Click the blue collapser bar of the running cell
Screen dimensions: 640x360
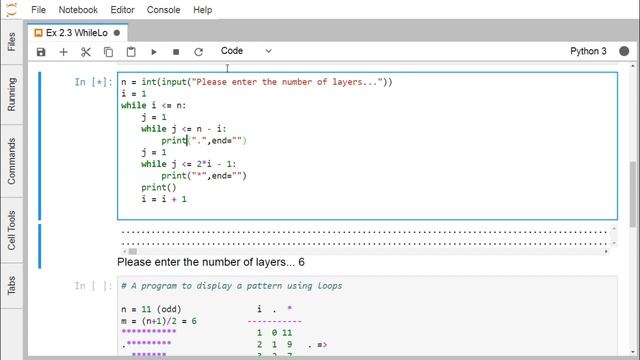pyautogui.click(x=40, y=146)
